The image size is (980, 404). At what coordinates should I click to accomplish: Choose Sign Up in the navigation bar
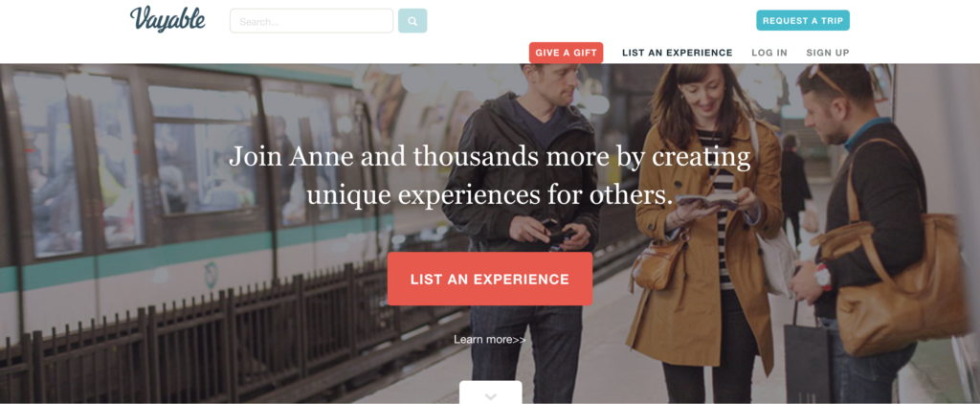(828, 53)
